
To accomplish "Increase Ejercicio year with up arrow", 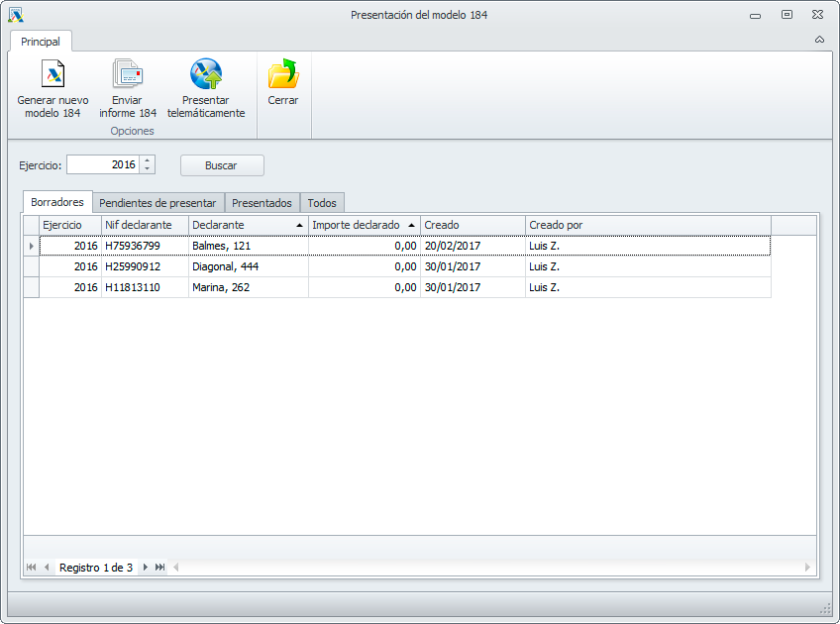I will coord(148,160).
